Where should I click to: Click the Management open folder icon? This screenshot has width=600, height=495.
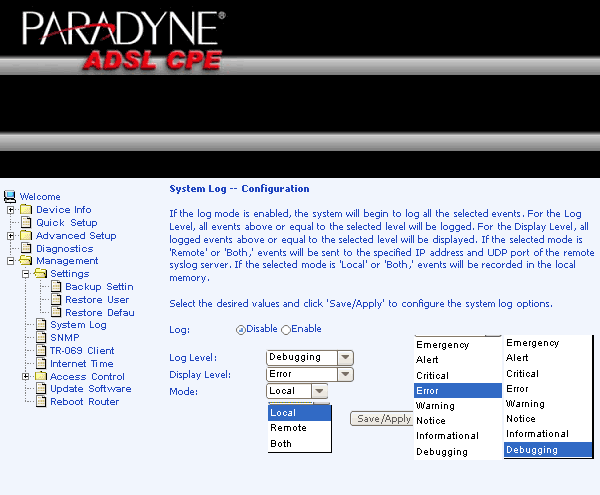(x=26, y=261)
